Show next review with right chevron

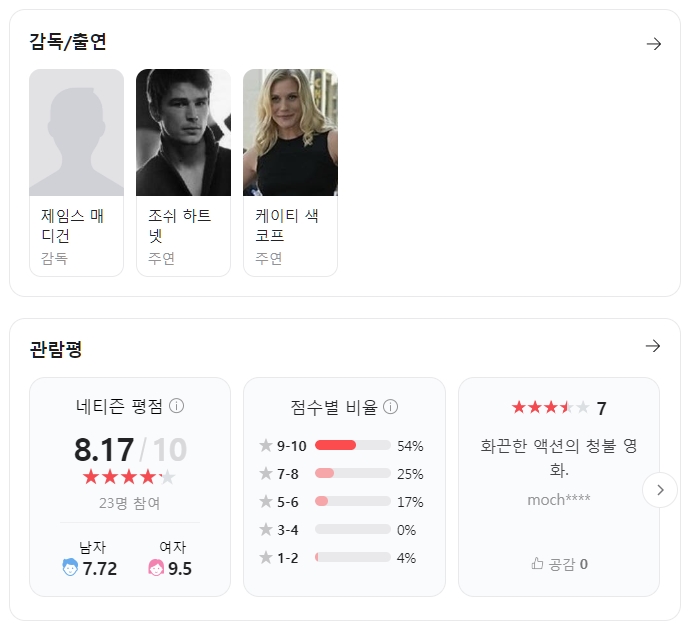click(x=660, y=490)
